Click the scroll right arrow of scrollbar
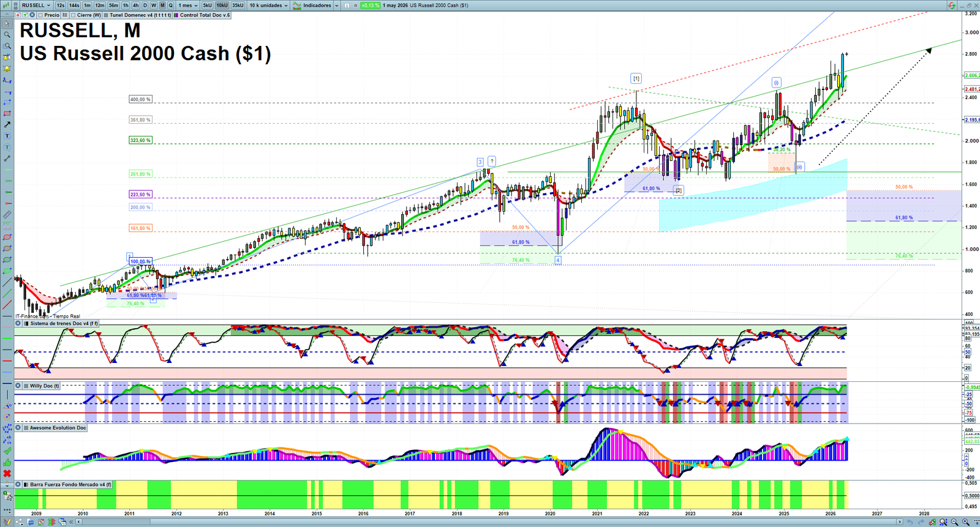The width and height of the screenshot is (980, 527). tap(900, 522)
